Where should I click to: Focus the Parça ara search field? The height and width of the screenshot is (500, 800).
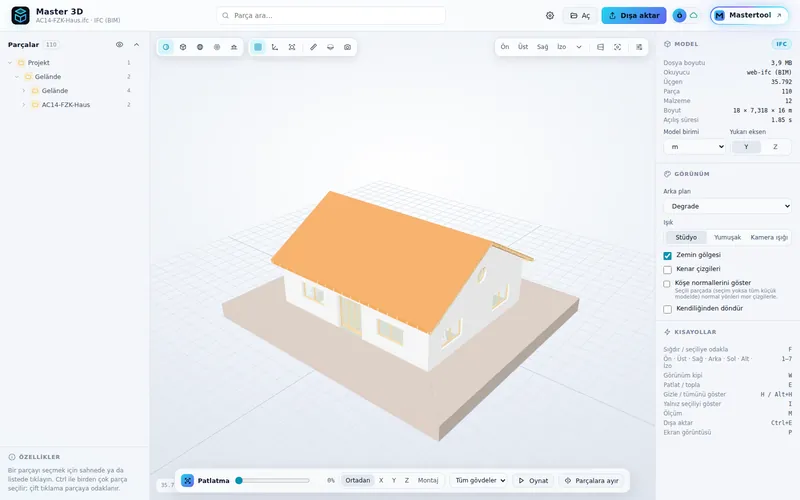331,15
